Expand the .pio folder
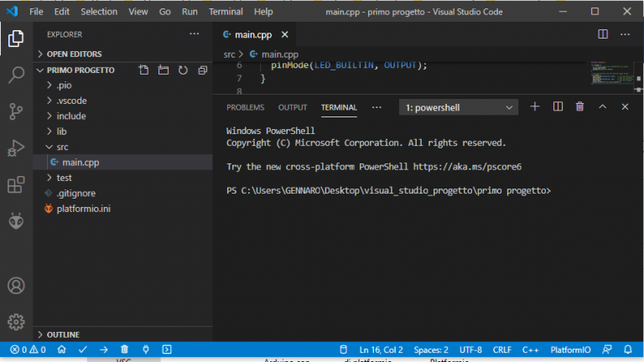 coord(65,85)
